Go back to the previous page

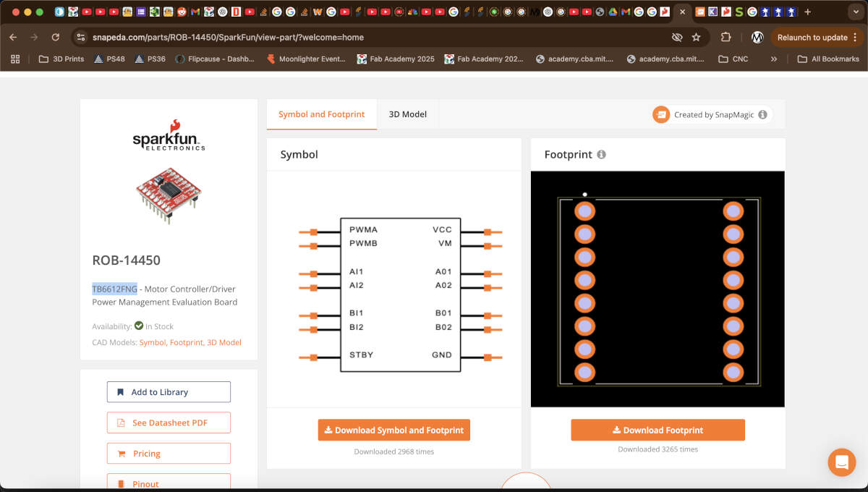[x=13, y=37]
